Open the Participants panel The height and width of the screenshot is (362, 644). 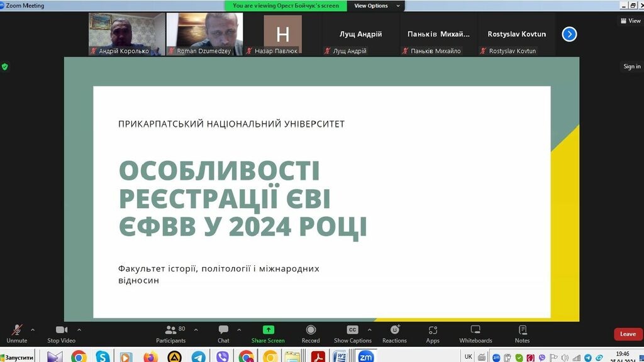click(170, 332)
